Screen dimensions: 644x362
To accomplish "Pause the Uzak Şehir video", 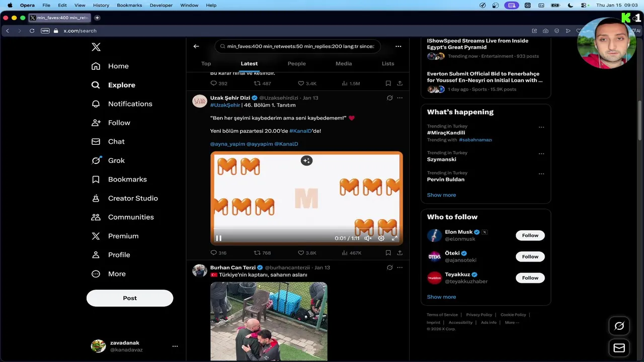I will coord(218,238).
